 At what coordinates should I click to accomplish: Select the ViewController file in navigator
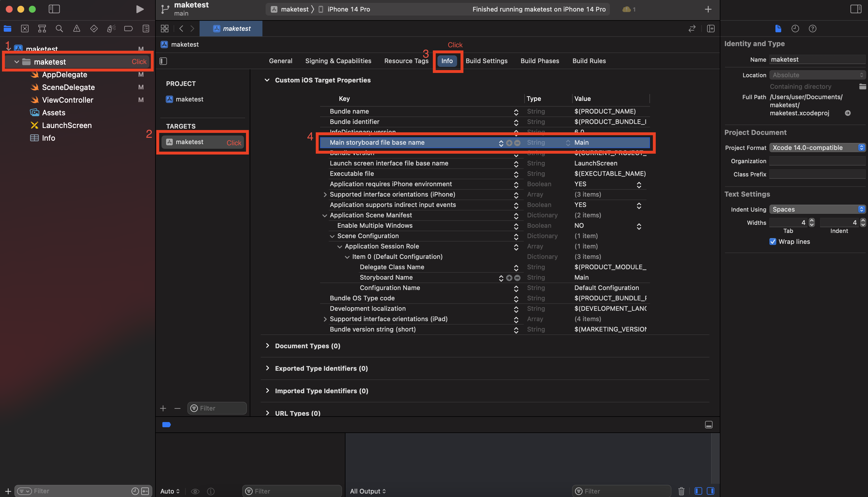click(67, 100)
